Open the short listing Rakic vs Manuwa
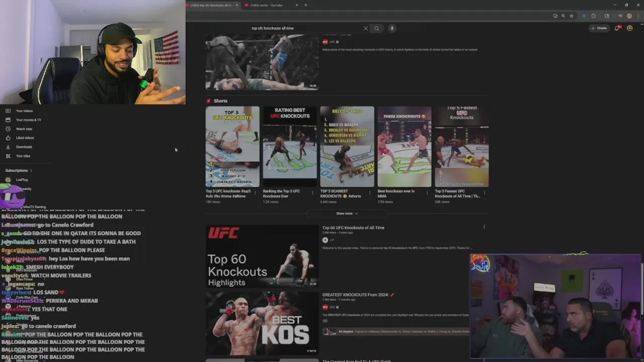Image resolution: width=644 pixels, height=362 pixels. pyautogui.click(x=347, y=146)
